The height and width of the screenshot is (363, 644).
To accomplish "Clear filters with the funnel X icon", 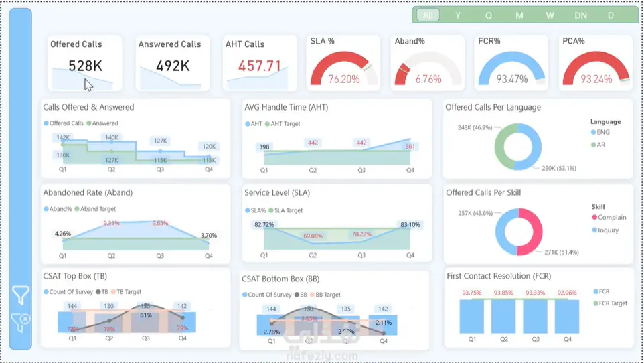I will click(20, 323).
